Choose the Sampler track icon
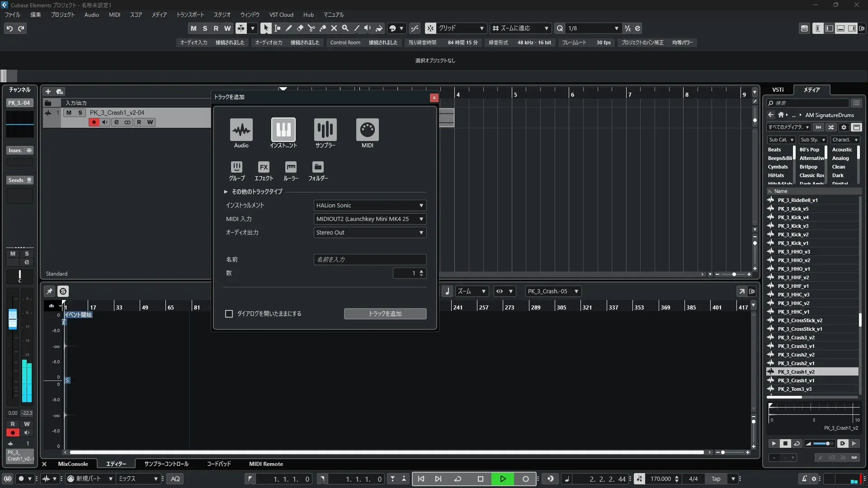Screen dimensions: 868x488 [x=325, y=130]
